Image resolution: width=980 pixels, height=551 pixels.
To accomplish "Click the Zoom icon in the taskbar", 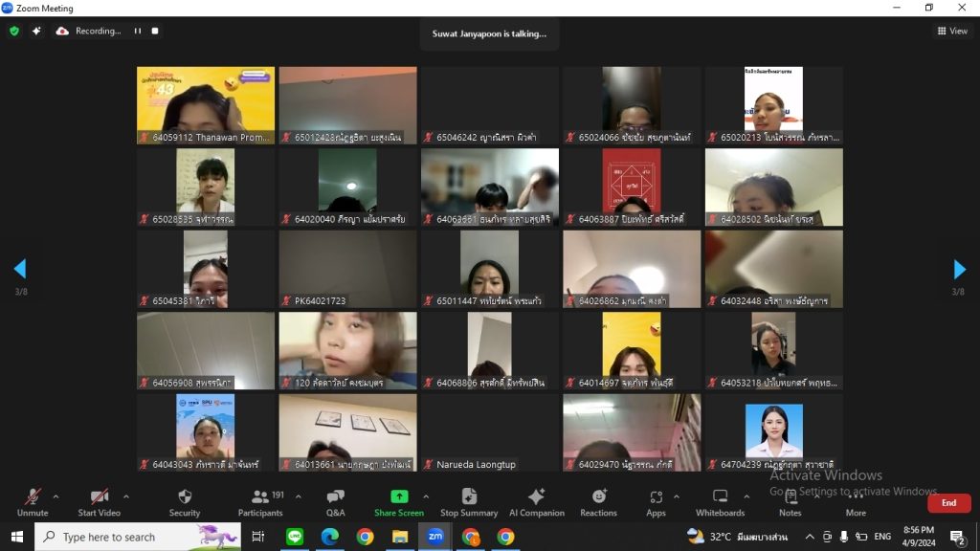I will (435, 537).
